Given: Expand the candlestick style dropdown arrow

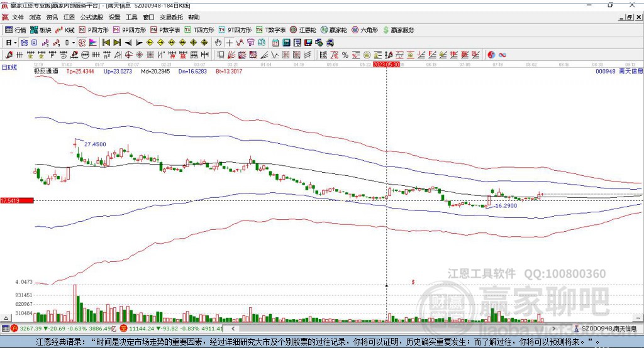Looking at the screenshot, I should [74, 43].
